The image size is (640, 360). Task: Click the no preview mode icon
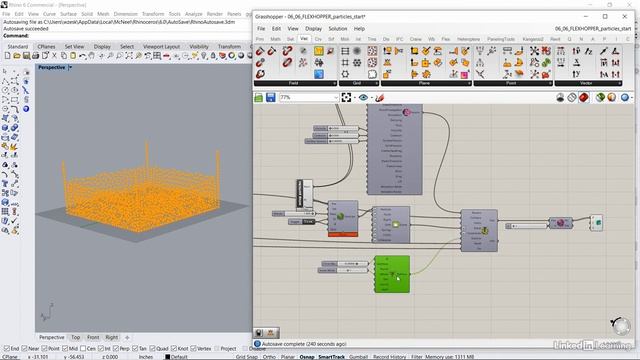(560, 98)
